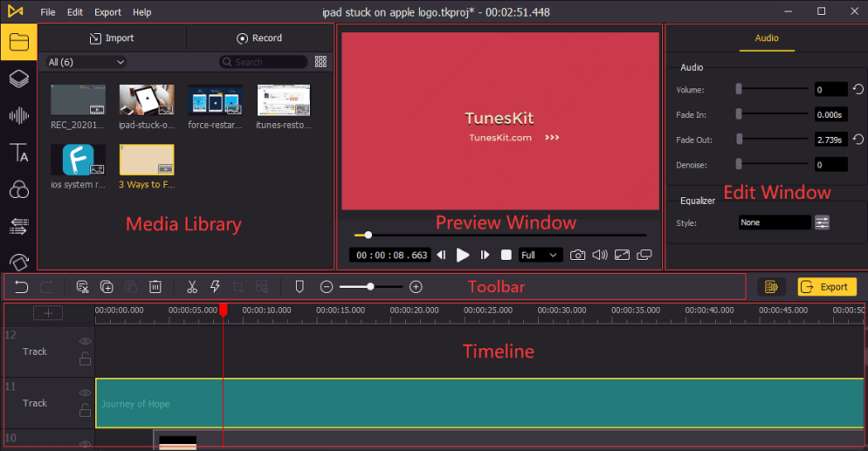Adjust the Denoise slider
The height and width of the screenshot is (451, 868).
click(772, 164)
